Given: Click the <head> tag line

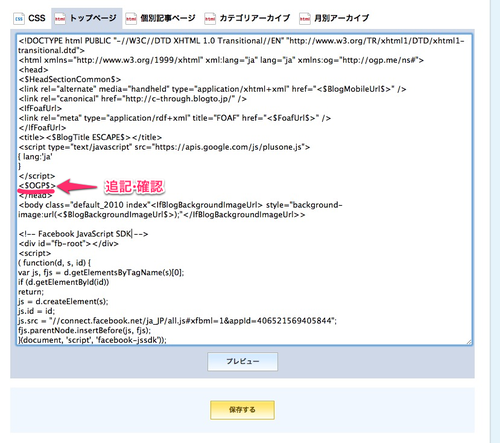Looking at the screenshot, I should (33, 70).
